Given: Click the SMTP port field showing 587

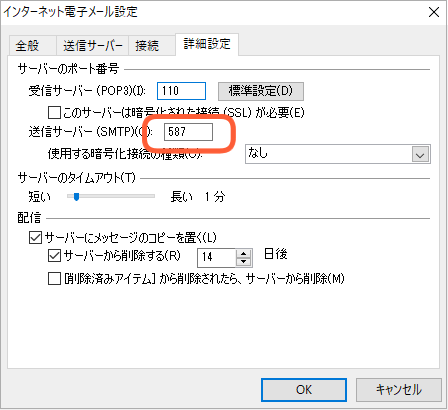Looking at the screenshot, I should point(188,132).
